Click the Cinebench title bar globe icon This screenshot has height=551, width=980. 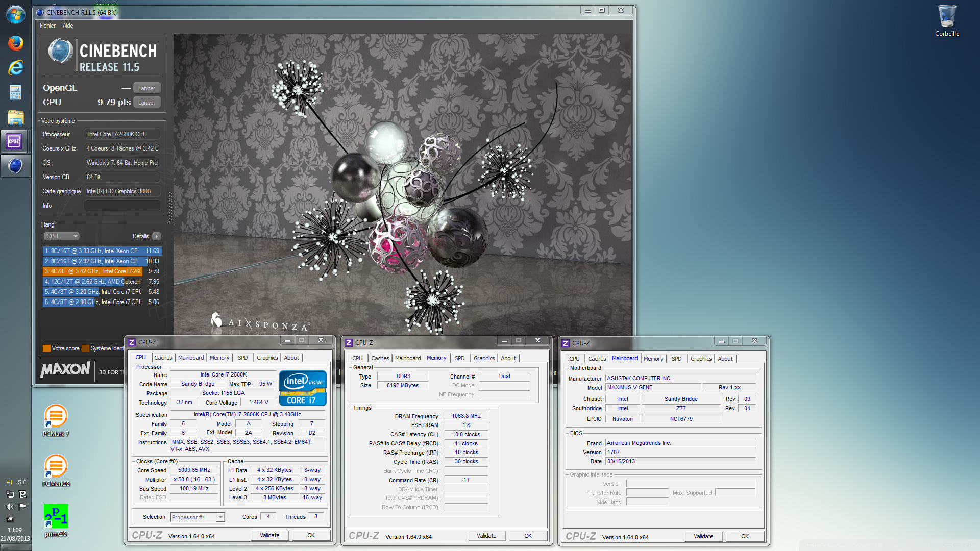tap(40, 12)
